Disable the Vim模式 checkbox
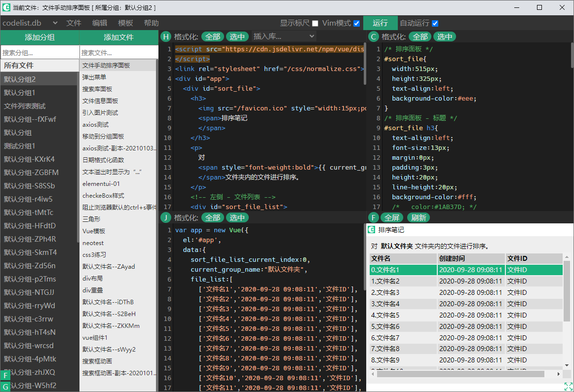This screenshot has height=392, width=574. coord(356,23)
